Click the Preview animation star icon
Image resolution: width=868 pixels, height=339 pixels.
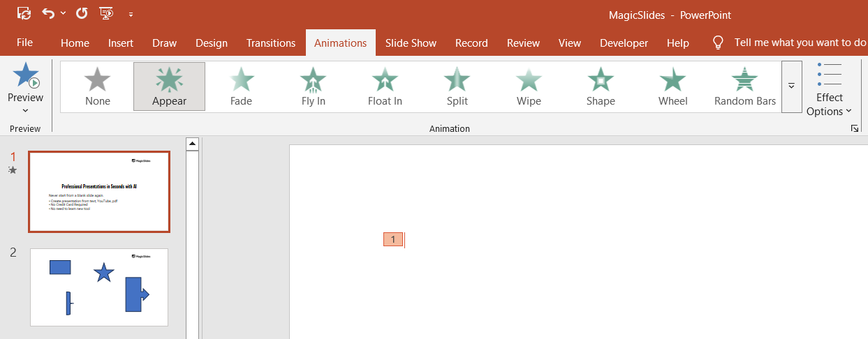(26, 75)
